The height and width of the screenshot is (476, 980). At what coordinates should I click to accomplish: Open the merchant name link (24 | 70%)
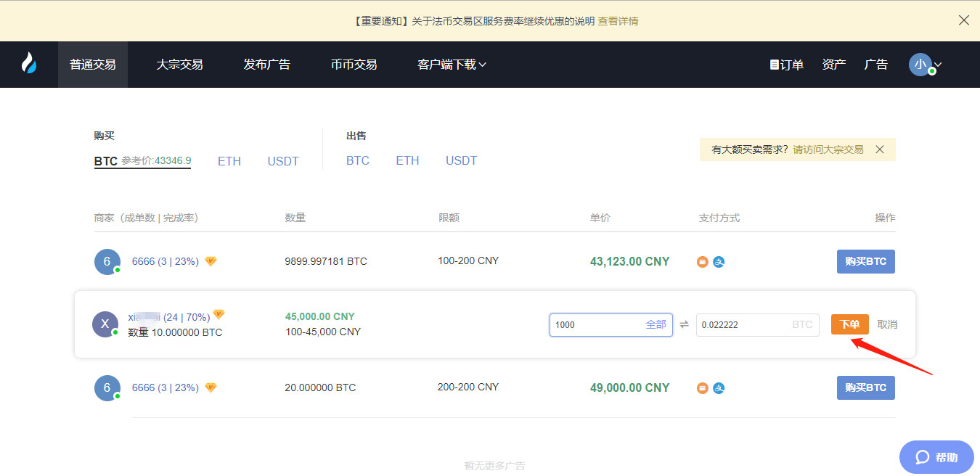[169, 317]
